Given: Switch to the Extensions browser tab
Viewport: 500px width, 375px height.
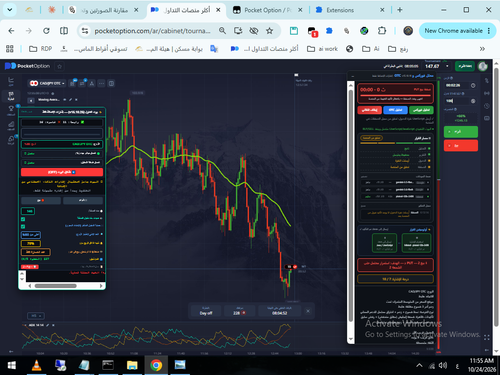Looking at the screenshot, I should 350,10.
